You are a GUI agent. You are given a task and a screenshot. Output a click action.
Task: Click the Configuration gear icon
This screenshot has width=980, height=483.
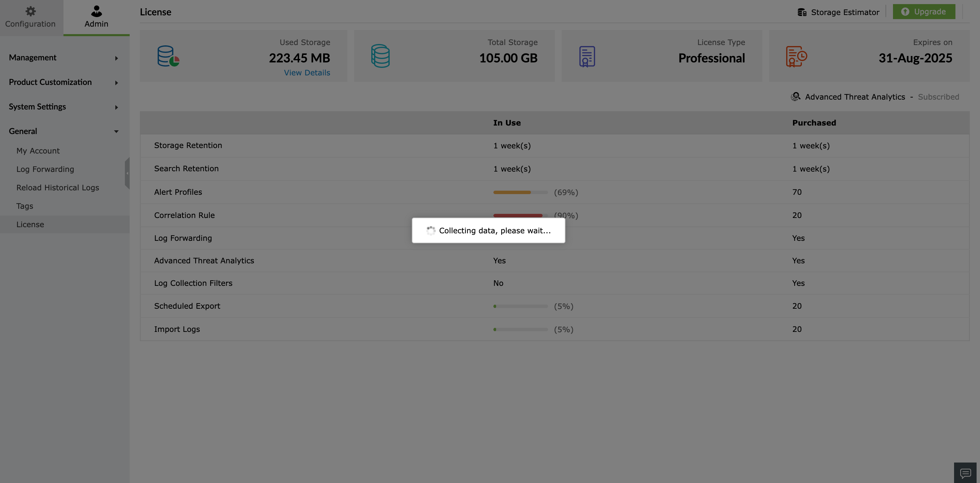tap(30, 11)
